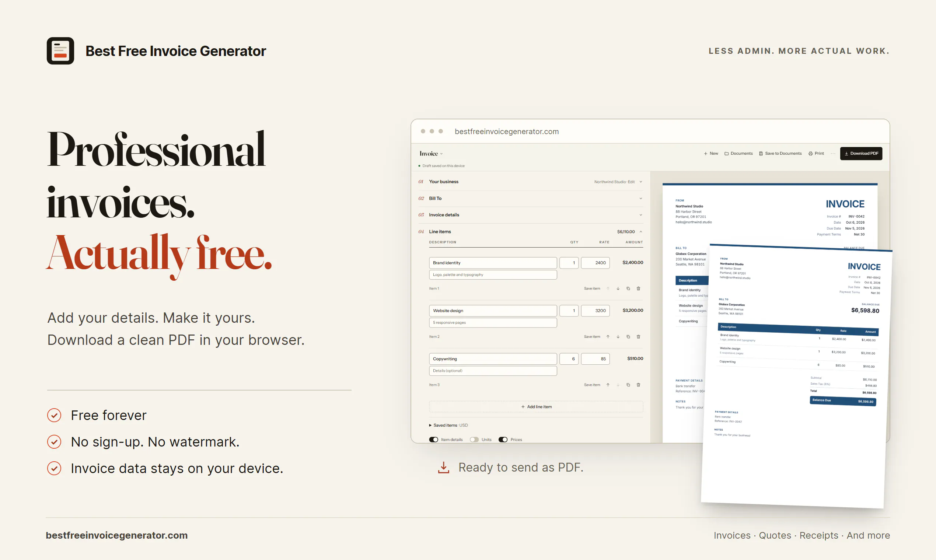Click the Print printer icon

pos(810,154)
